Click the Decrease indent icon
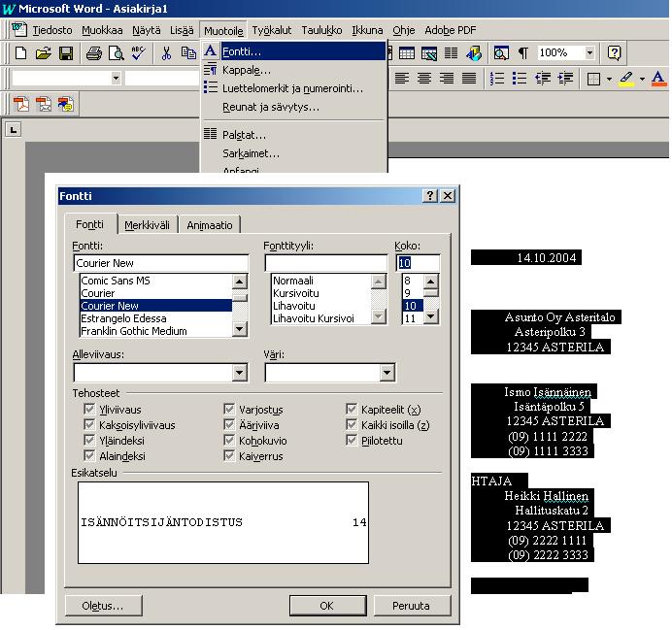 tap(543, 79)
